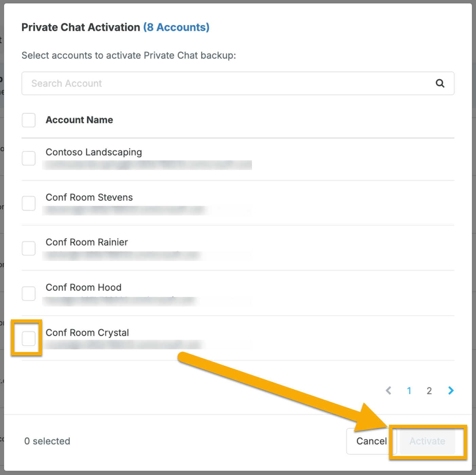Open page 2 of accounts list
This screenshot has width=476, height=475.
(x=429, y=391)
